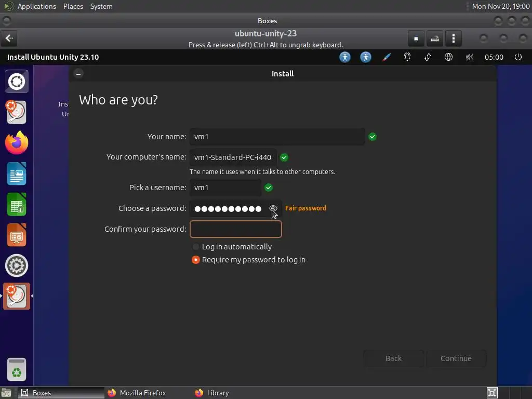This screenshot has width=532, height=399.
Task: Click the show desktop icon in taskbar
Action: click(x=6, y=393)
